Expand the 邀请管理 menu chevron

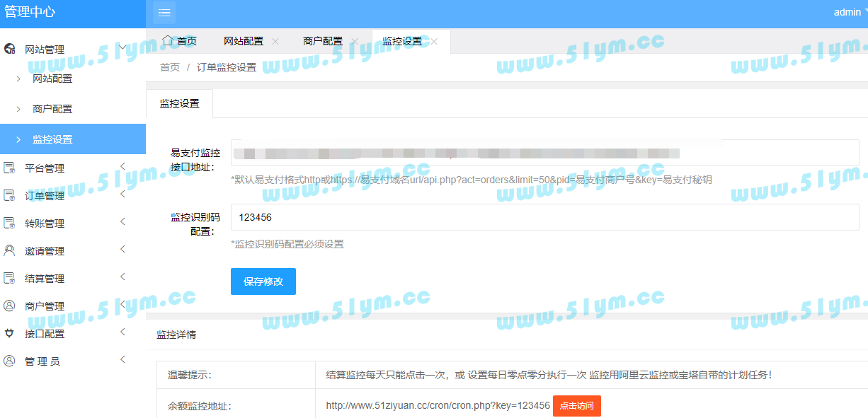[122, 249]
